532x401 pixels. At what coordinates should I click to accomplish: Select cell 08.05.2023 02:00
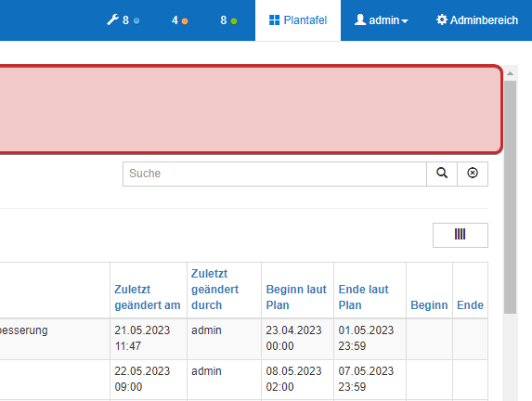pyautogui.click(x=297, y=380)
